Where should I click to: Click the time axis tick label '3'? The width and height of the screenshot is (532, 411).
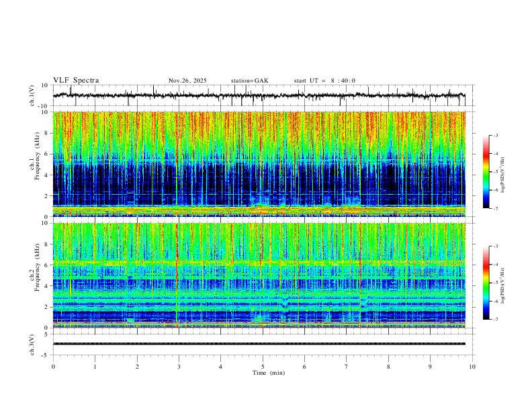179,367
